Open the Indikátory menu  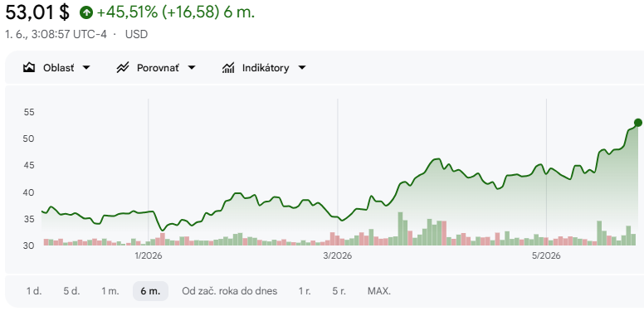tap(264, 68)
